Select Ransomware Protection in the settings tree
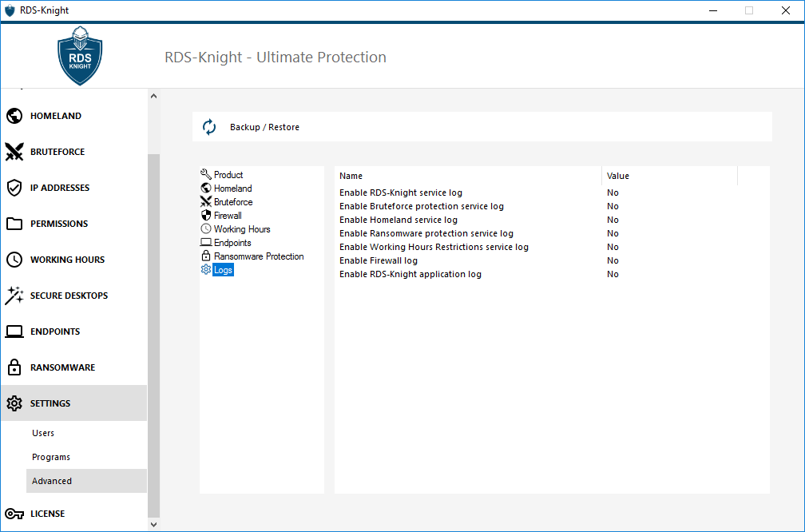This screenshot has height=532, width=805. tap(259, 256)
